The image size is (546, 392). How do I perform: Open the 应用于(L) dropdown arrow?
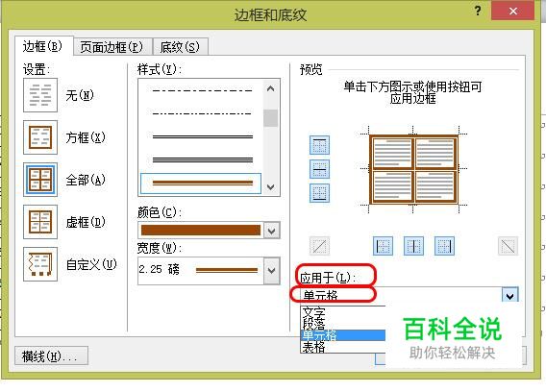(510, 295)
